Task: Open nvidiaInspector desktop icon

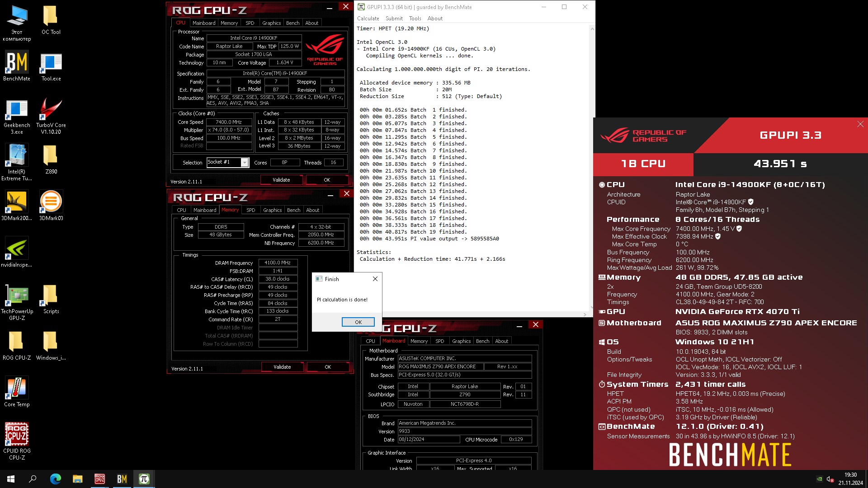Action: click(17, 252)
